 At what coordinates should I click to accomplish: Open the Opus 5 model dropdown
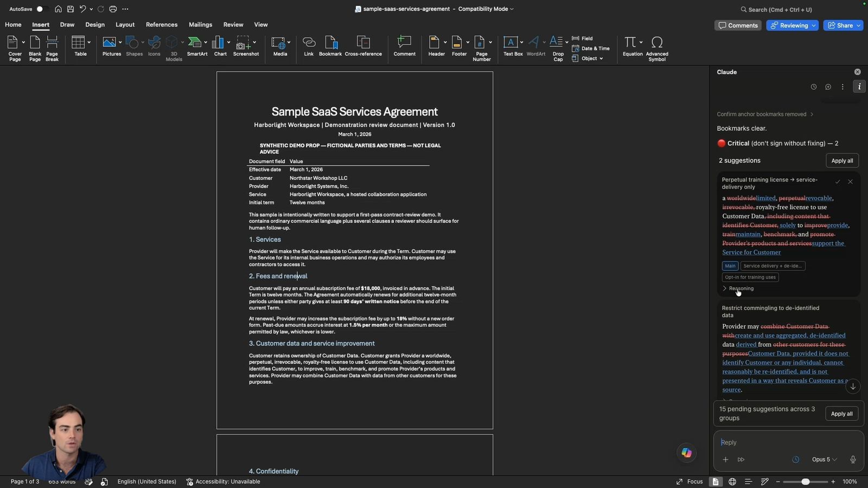click(824, 459)
